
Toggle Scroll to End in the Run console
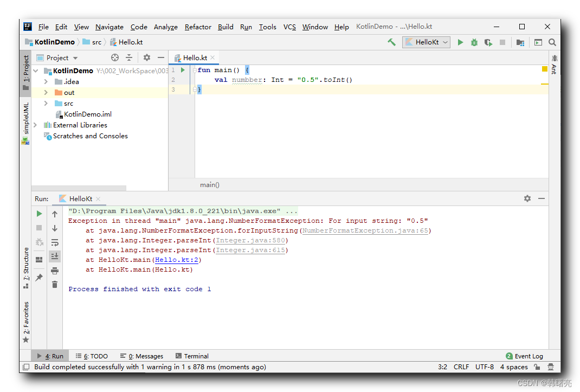coord(55,256)
